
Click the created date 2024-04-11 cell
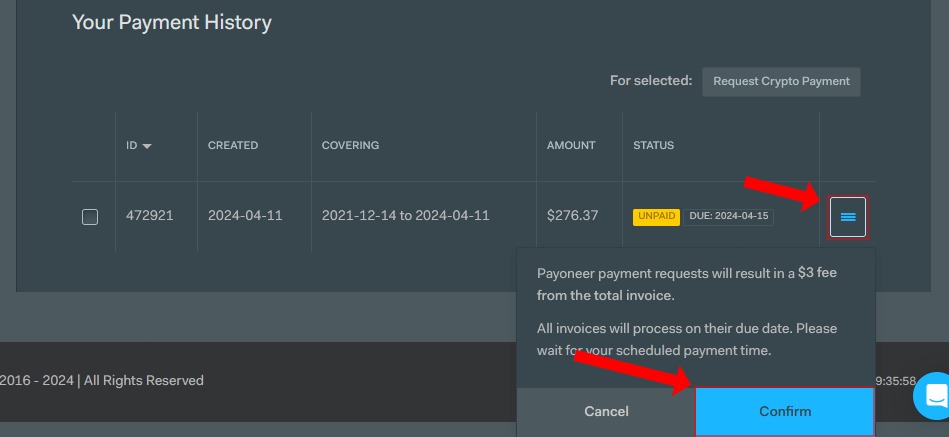click(x=246, y=215)
